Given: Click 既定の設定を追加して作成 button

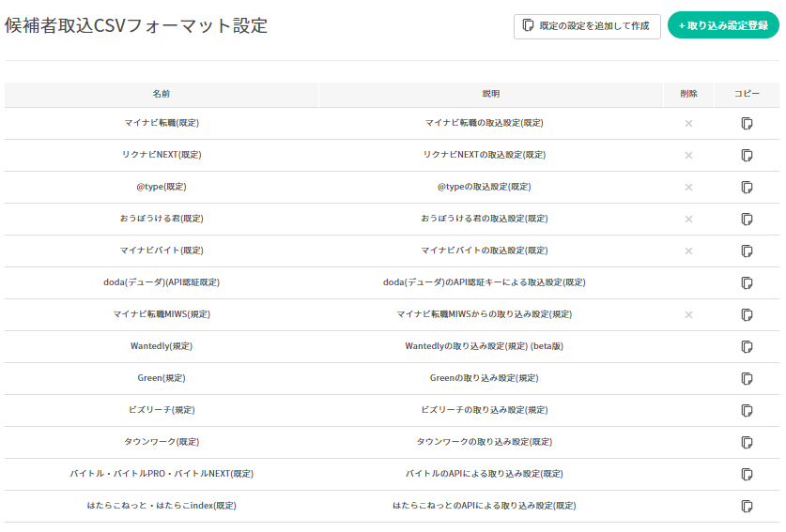Looking at the screenshot, I should (x=587, y=26).
